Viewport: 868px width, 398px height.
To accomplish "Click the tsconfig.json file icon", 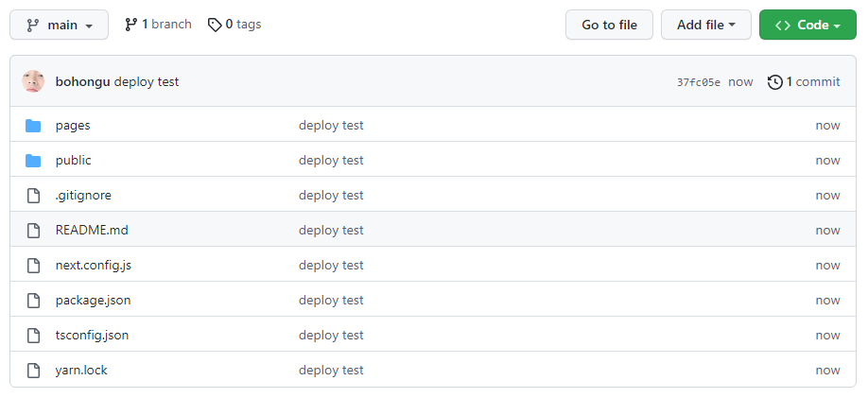I will click(x=34, y=335).
